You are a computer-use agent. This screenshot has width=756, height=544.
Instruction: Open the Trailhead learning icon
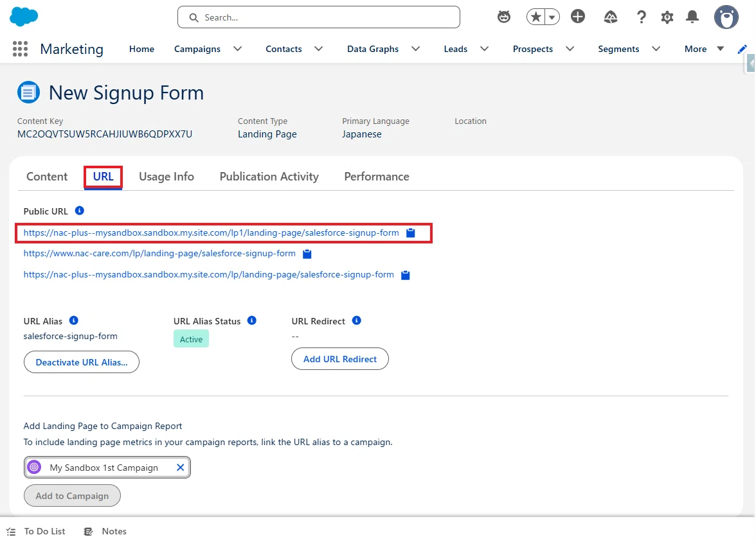tap(611, 17)
